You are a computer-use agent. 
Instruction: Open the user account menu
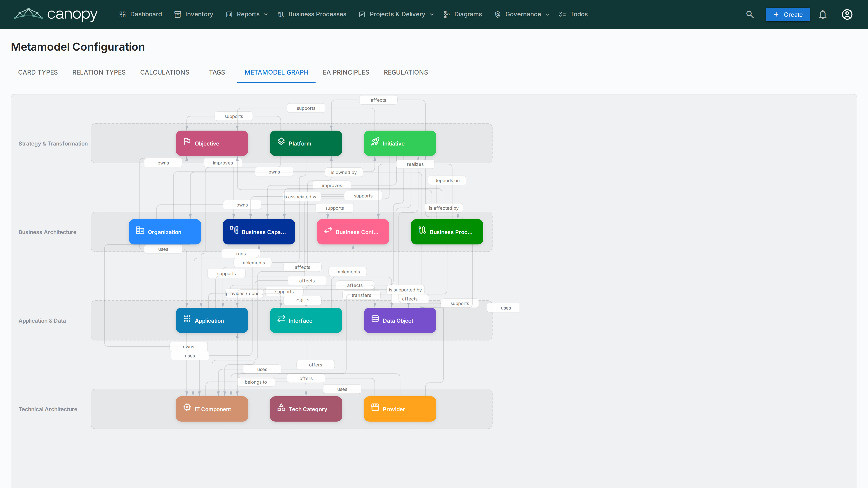(847, 14)
